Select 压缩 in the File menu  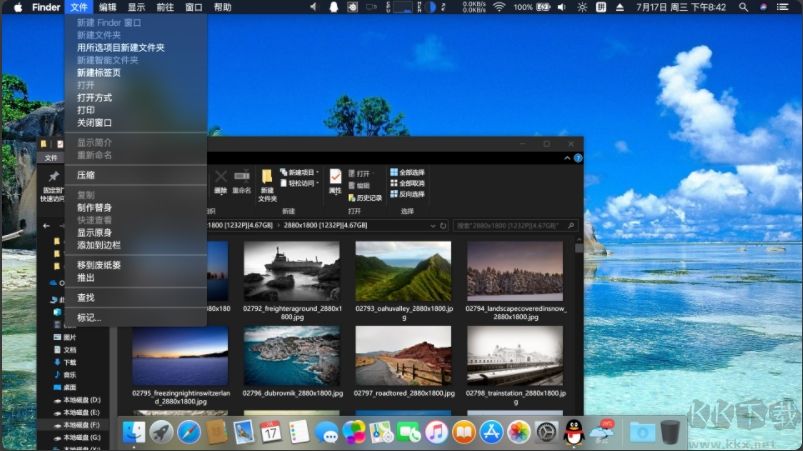(86, 175)
